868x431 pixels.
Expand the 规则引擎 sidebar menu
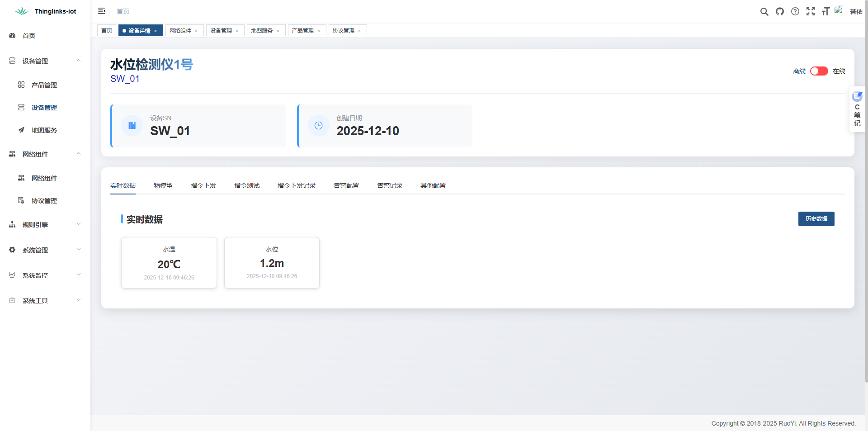pos(45,225)
